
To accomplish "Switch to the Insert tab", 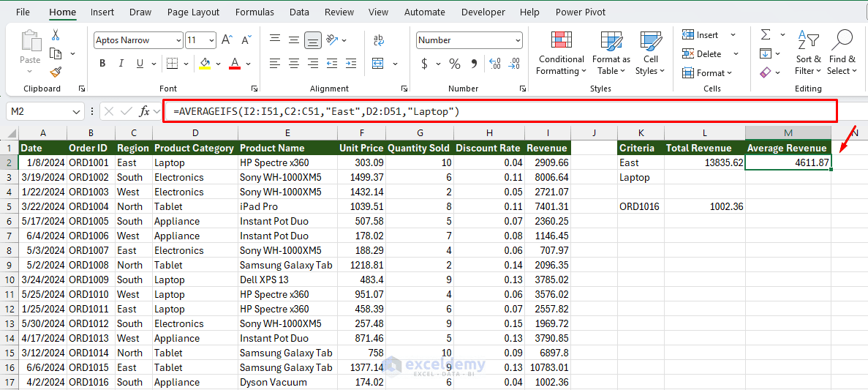I will 102,12.
